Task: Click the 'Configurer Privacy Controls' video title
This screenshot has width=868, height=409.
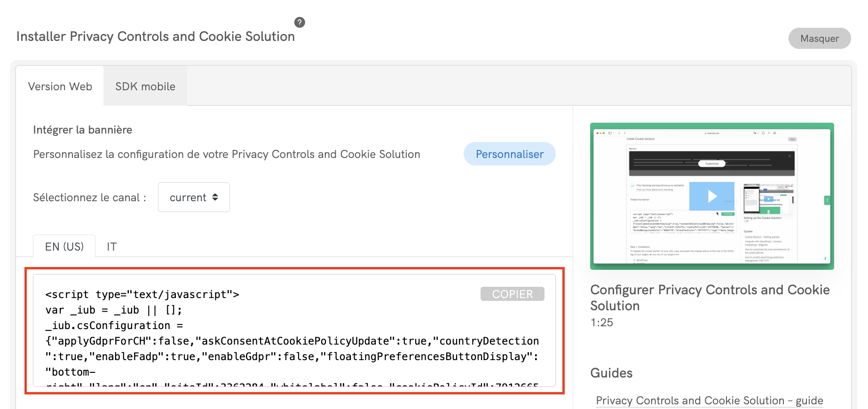Action: pyautogui.click(x=710, y=298)
